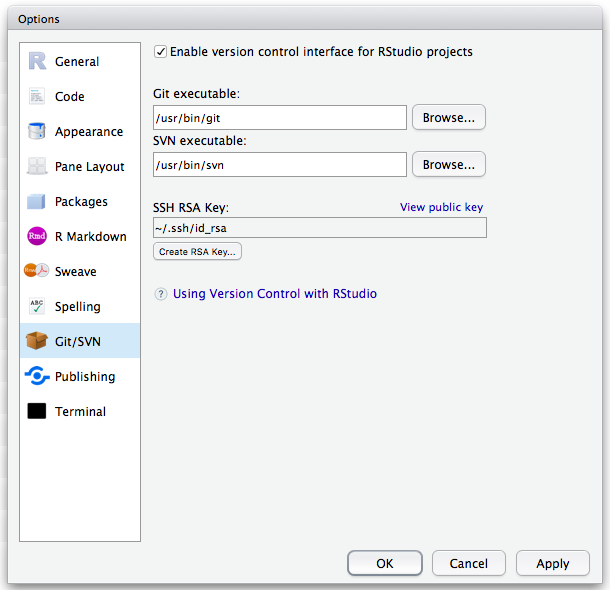Select the Packages box icon
610x590 pixels.
[37, 201]
